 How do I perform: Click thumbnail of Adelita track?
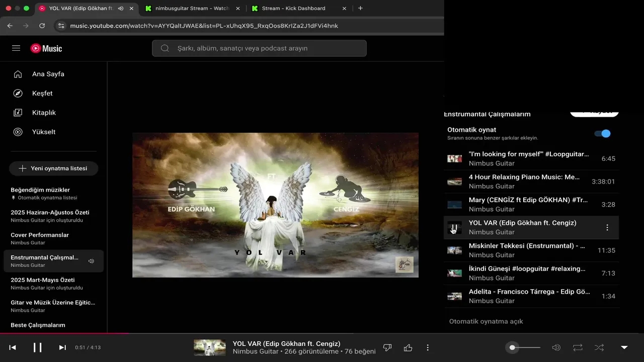[x=454, y=296]
